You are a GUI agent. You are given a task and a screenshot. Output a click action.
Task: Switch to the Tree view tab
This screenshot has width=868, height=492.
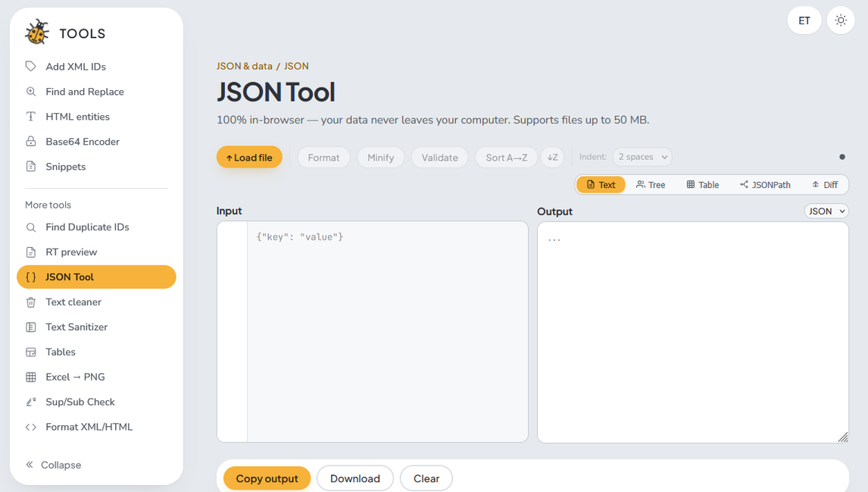[x=651, y=184]
